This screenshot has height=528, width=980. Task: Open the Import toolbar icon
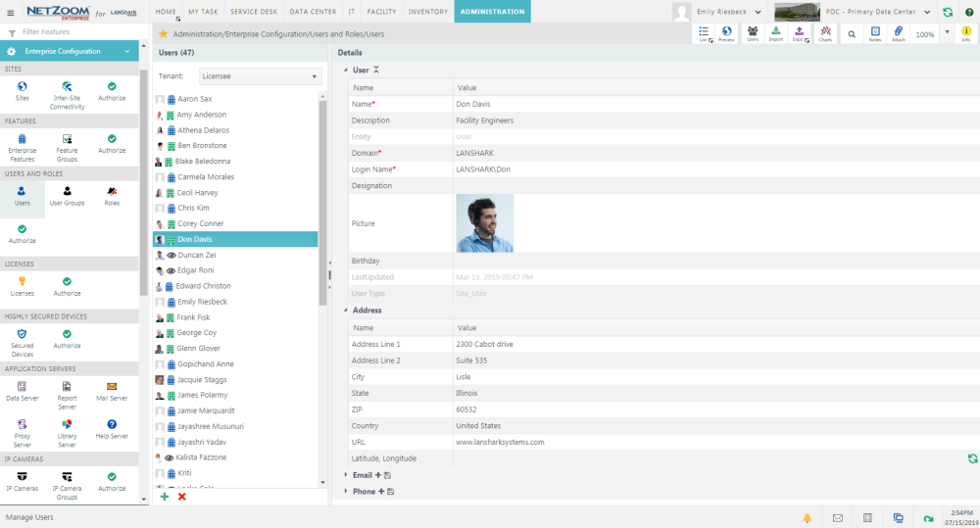point(775,33)
